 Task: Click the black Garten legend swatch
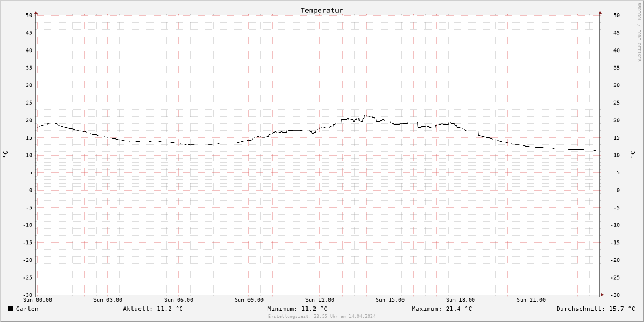click(x=10, y=309)
